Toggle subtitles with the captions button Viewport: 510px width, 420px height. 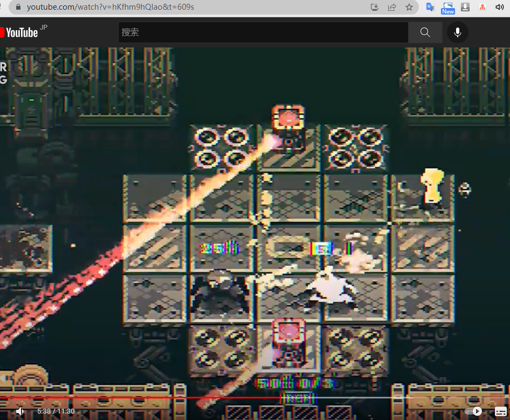tap(501, 411)
